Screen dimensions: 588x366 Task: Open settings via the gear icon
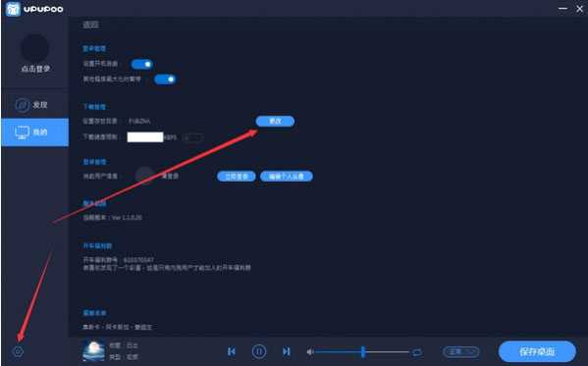click(x=18, y=351)
